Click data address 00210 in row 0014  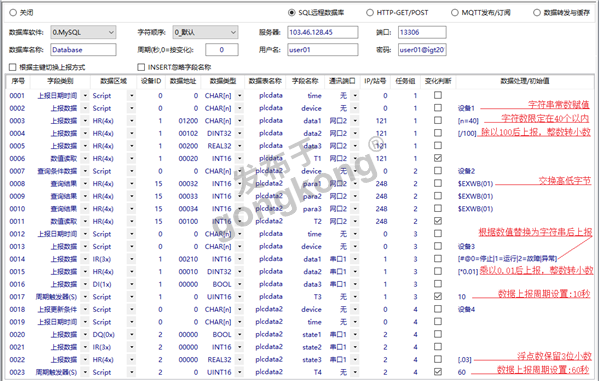tap(188, 259)
